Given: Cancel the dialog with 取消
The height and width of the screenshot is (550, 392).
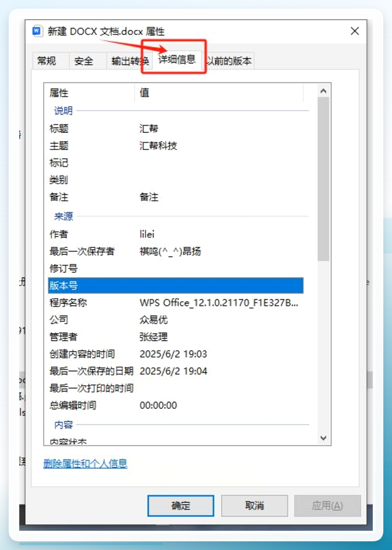Looking at the screenshot, I should point(254,505).
